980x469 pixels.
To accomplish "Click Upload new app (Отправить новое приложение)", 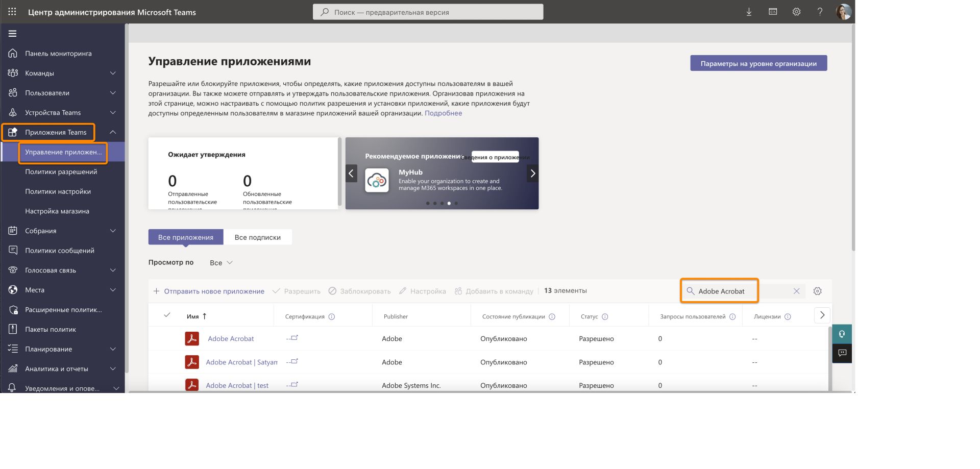I will tap(209, 291).
